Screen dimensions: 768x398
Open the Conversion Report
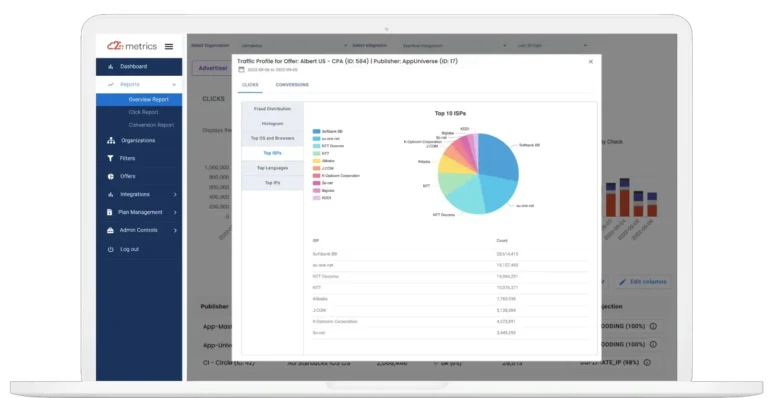151,125
